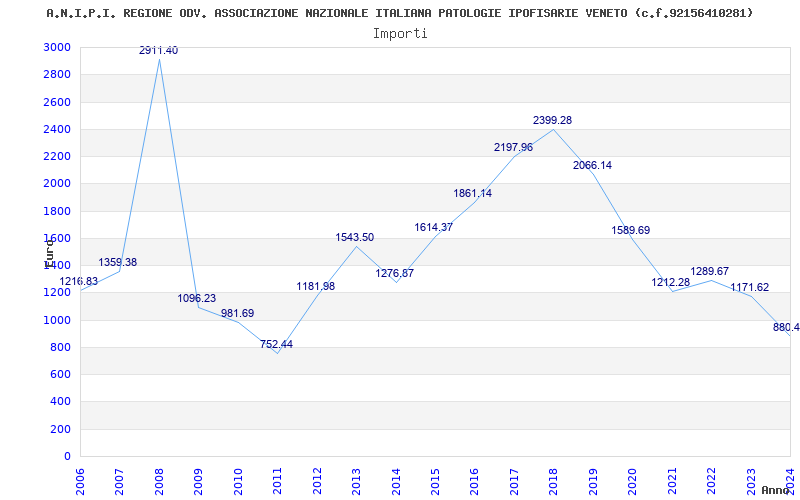Click the Importi chart subtitle

pyautogui.click(x=400, y=34)
